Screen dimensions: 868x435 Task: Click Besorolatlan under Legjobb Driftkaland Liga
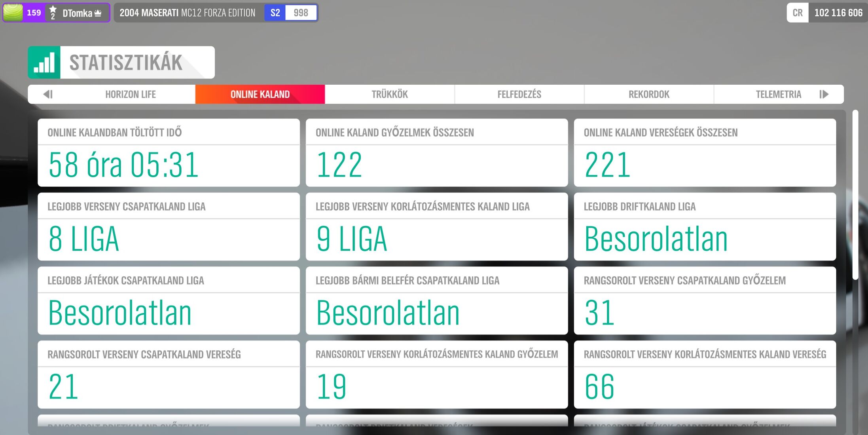coord(656,239)
